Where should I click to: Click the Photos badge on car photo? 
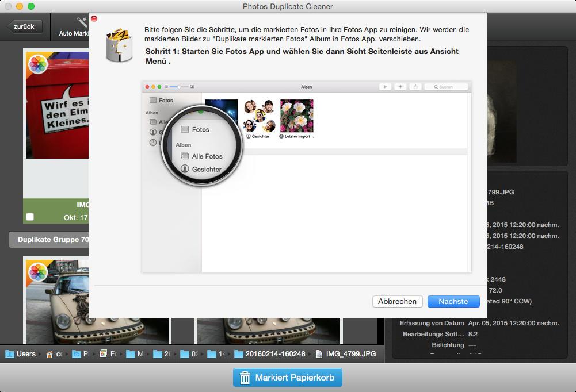point(38,272)
